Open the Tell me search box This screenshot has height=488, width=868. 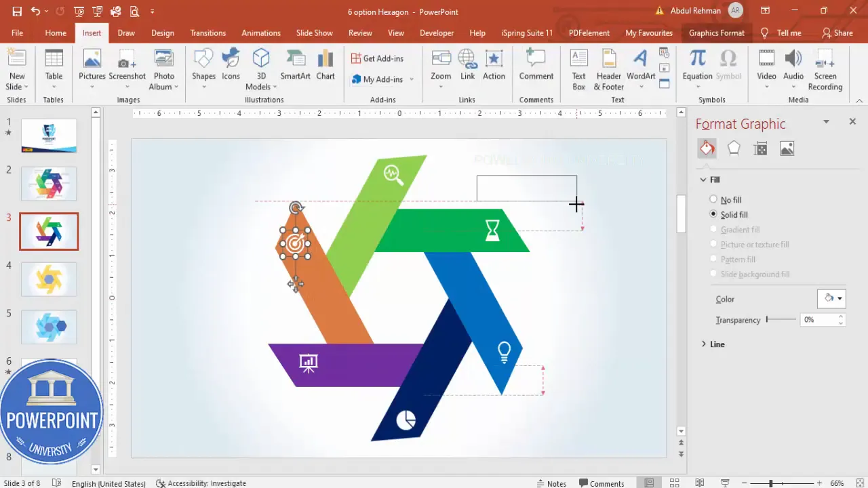tap(781, 33)
